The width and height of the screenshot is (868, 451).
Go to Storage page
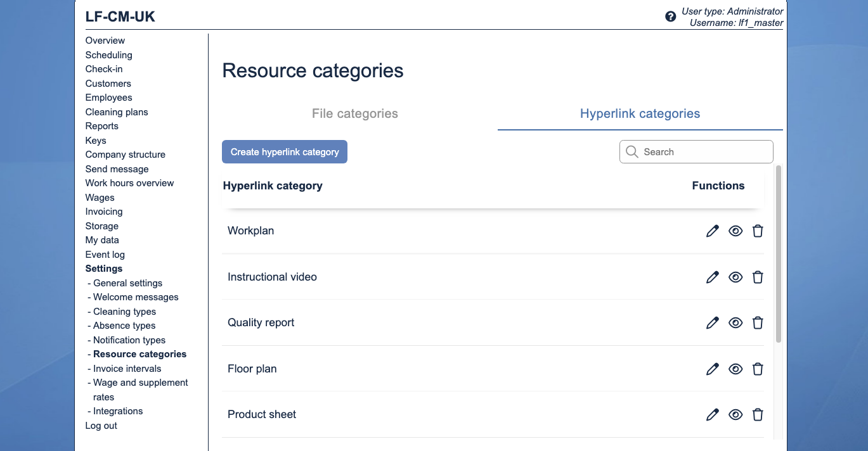tap(102, 226)
